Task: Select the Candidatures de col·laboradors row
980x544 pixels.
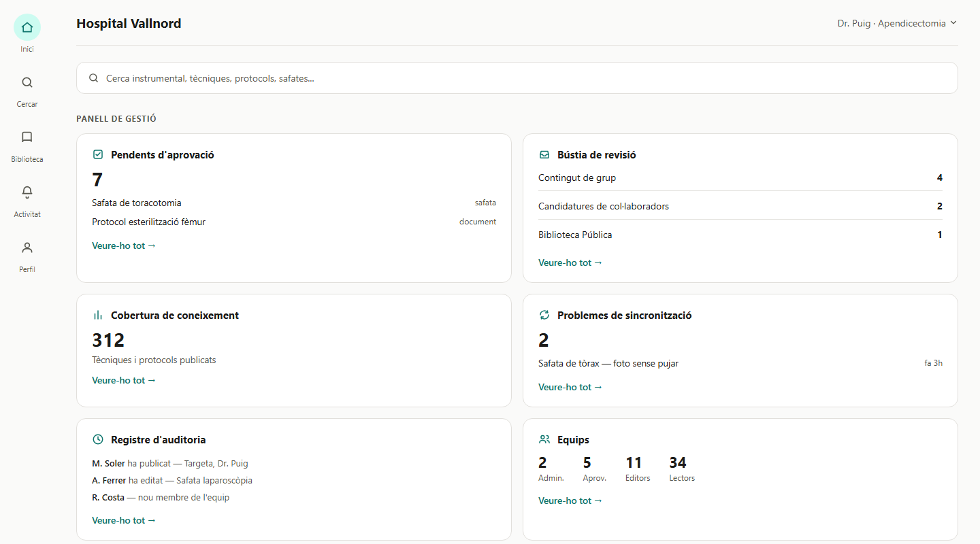Action: pyautogui.click(x=740, y=206)
